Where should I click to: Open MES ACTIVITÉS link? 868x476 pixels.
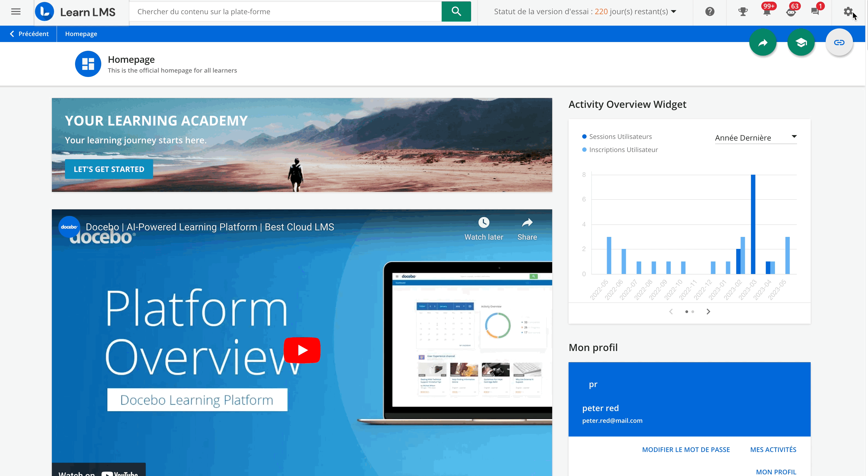[x=773, y=449]
